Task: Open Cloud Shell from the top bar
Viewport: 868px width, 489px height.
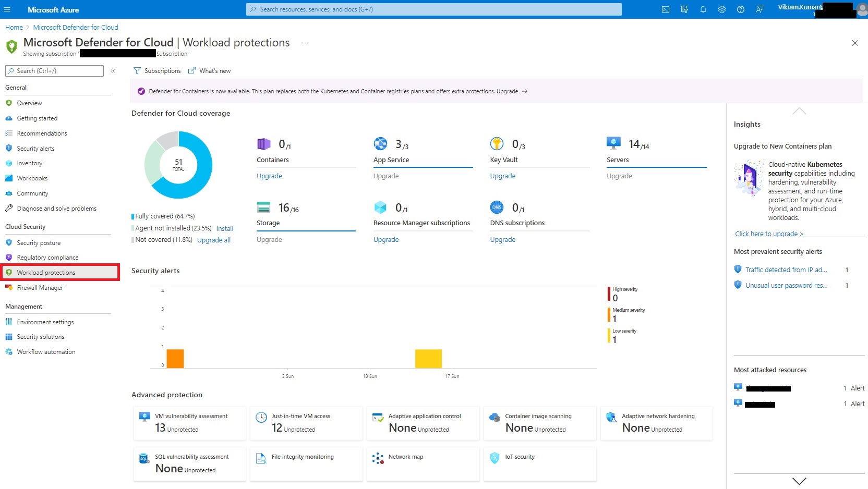Action: point(666,9)
